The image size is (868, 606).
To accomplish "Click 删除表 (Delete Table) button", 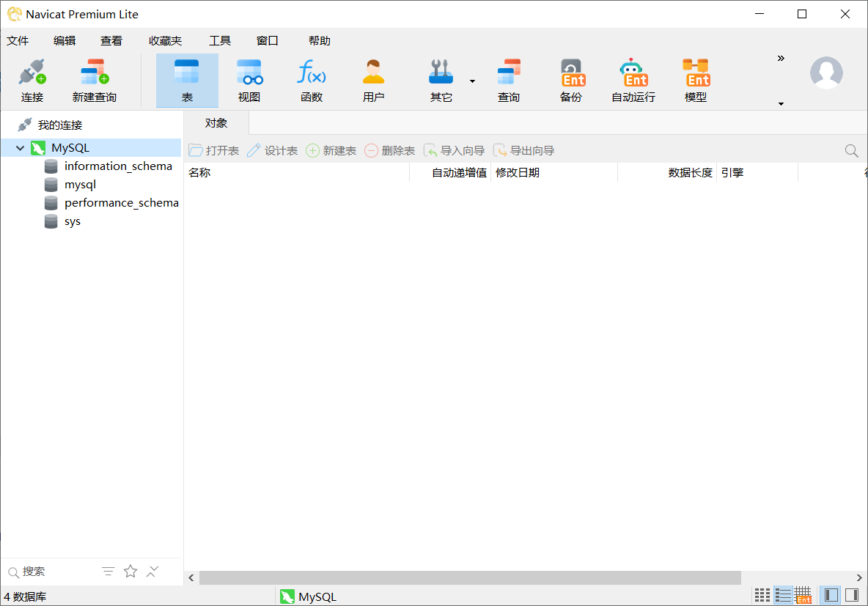I will [x=390, y=150].
